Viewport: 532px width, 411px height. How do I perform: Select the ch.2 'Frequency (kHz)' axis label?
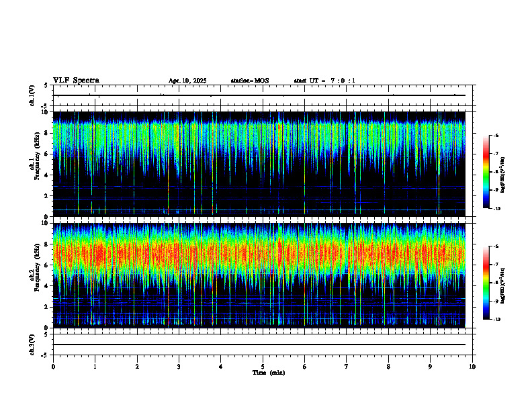(37, 269)
